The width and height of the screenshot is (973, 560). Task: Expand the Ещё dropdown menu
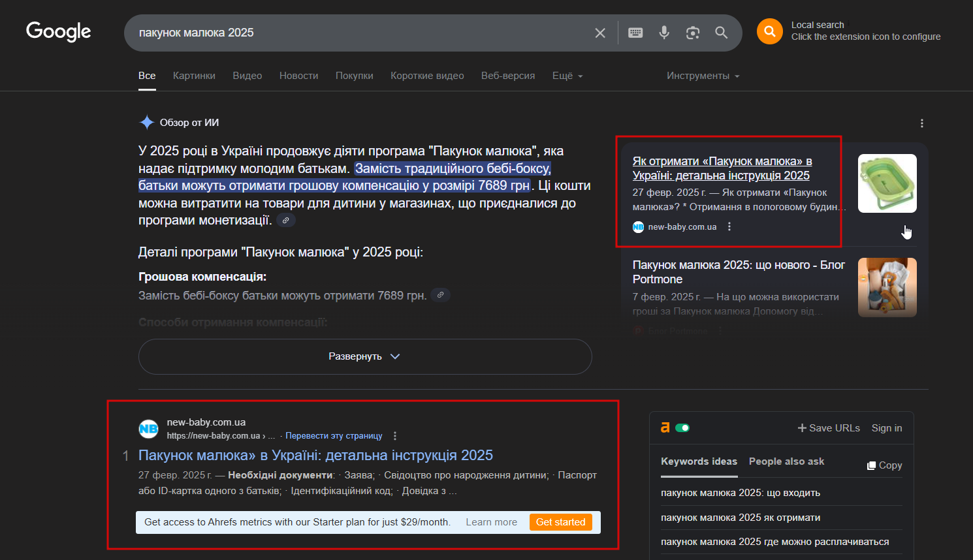567,76
